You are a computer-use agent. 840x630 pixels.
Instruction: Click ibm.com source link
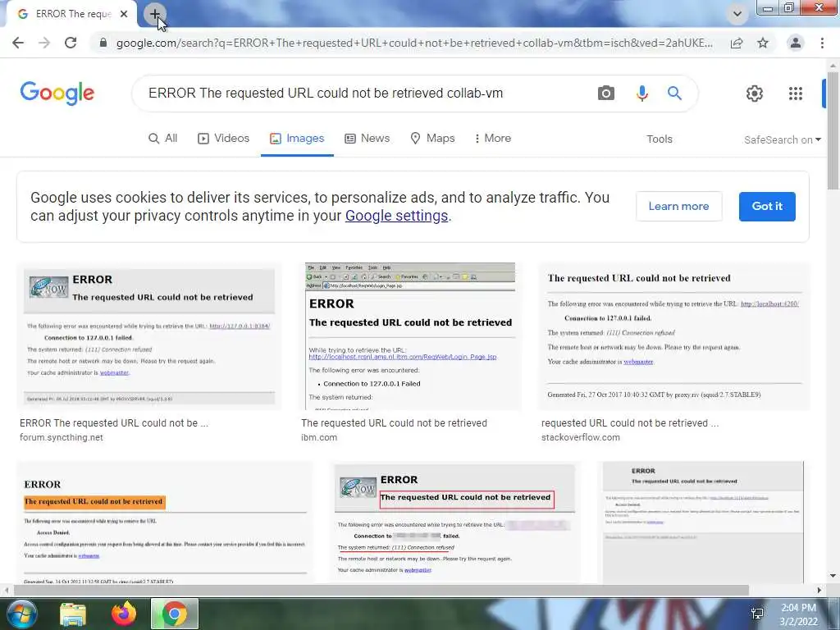click(319, 437)
